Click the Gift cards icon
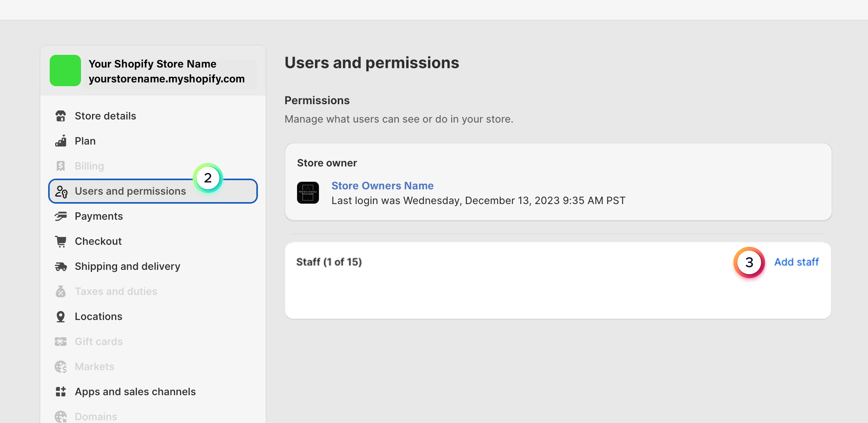The height and width of the screenshot is (423, 868). pos(61,342)
